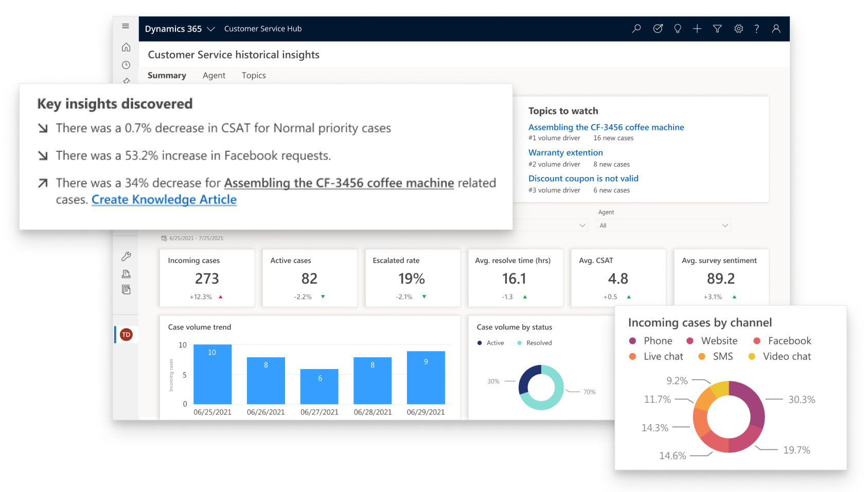
Task: Click the Facebook legend color dot
Action: click(757, 341)
